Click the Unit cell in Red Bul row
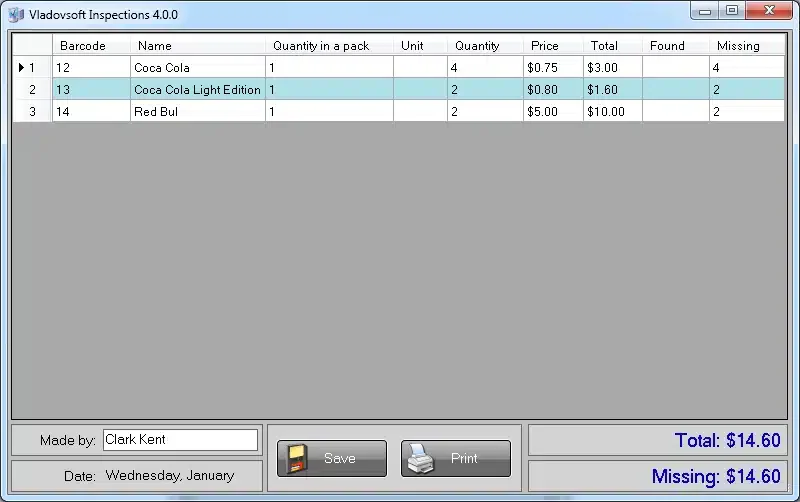Screen dimensions: 800x502 coord(420,111)
